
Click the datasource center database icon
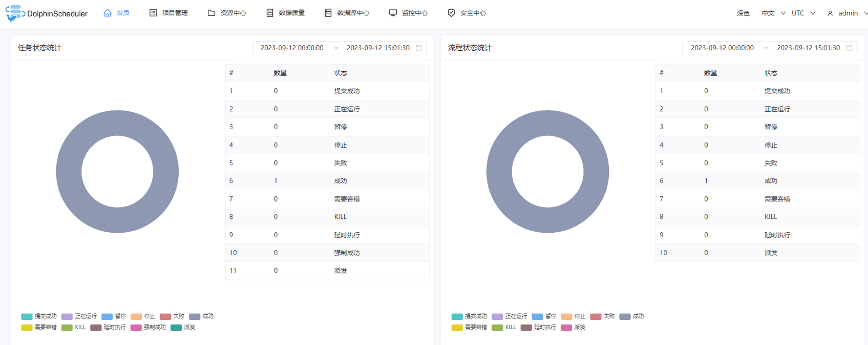[328, 13]
